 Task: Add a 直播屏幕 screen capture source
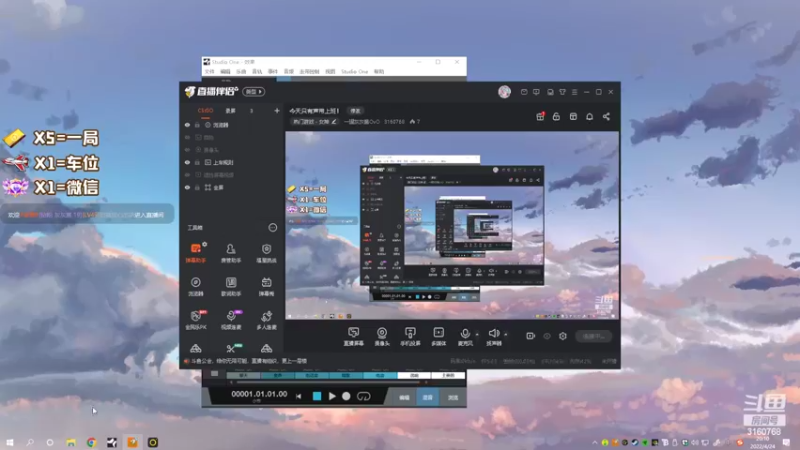pos(354,337)
